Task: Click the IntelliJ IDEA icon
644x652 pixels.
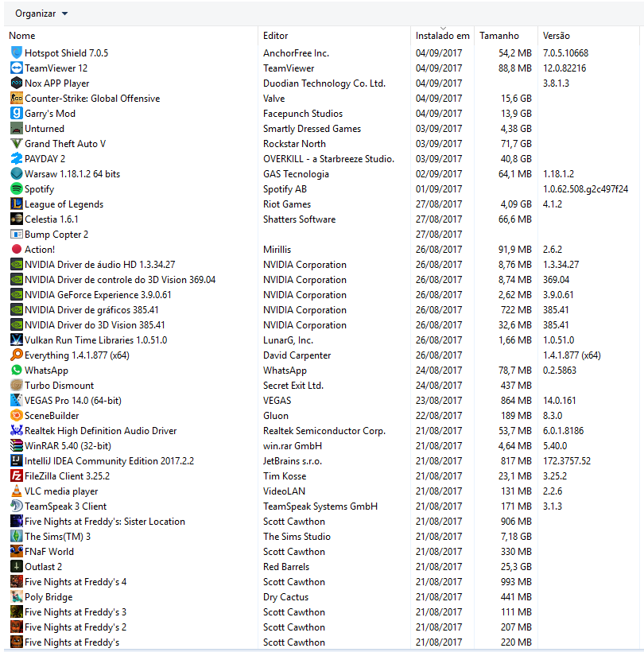Action: 16,460
